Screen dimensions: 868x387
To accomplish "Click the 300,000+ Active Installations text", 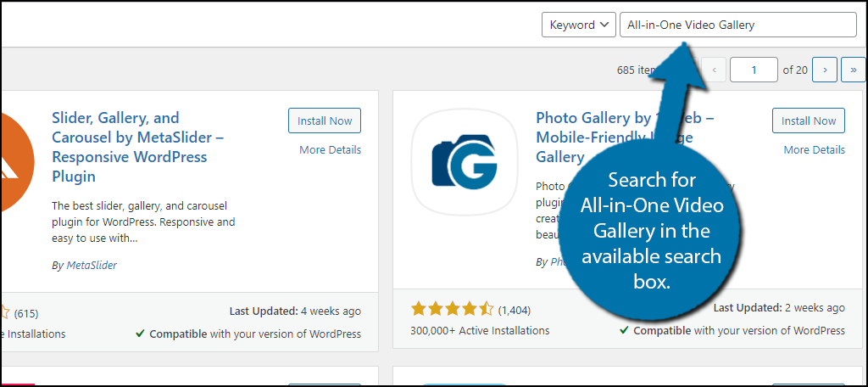I will coord(480,331).
